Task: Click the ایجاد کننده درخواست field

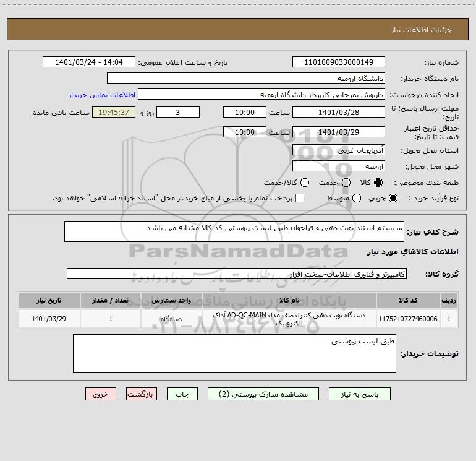Action: coord(261,95)
